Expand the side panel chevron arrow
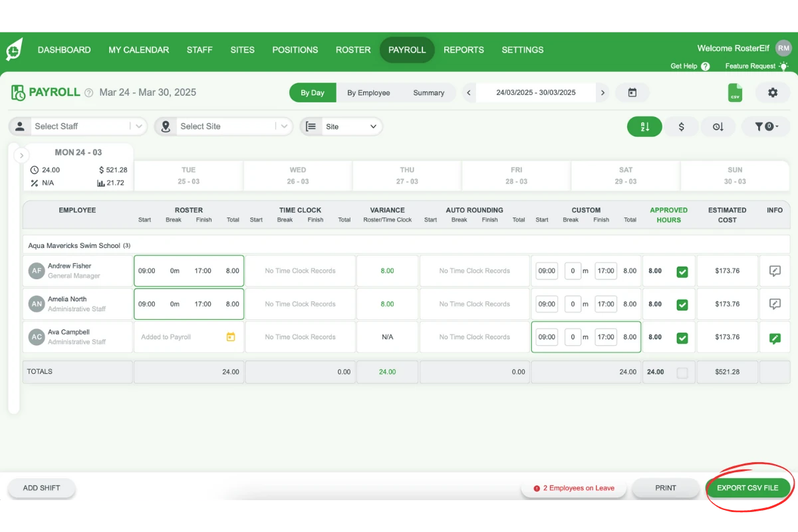The image size is (798, 532). click(21, 156)
